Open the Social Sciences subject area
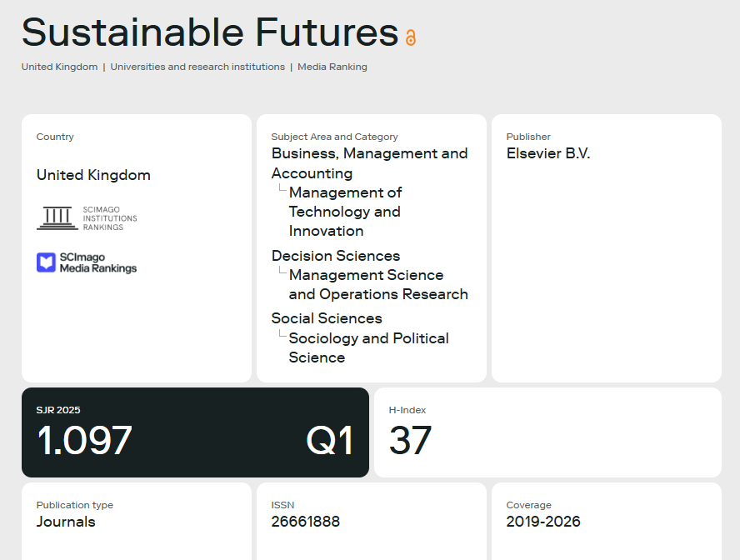The width and height of the screenshot is (740, 560). [327, 318]
